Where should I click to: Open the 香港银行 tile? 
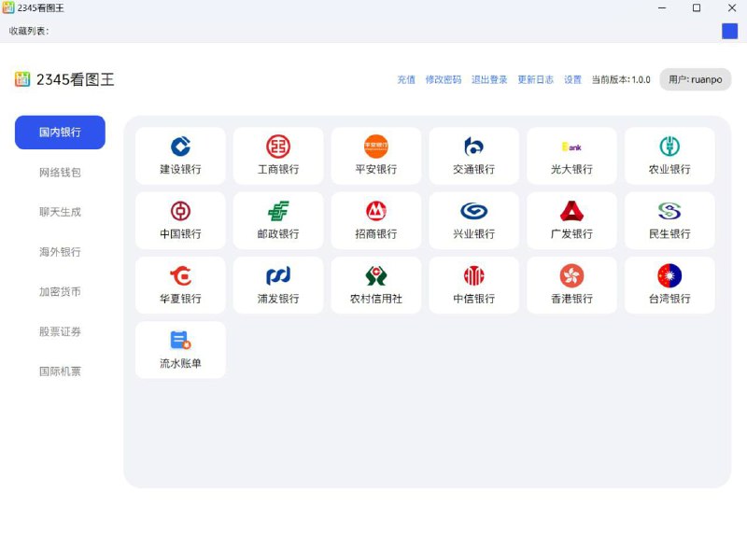coord(571,286)
